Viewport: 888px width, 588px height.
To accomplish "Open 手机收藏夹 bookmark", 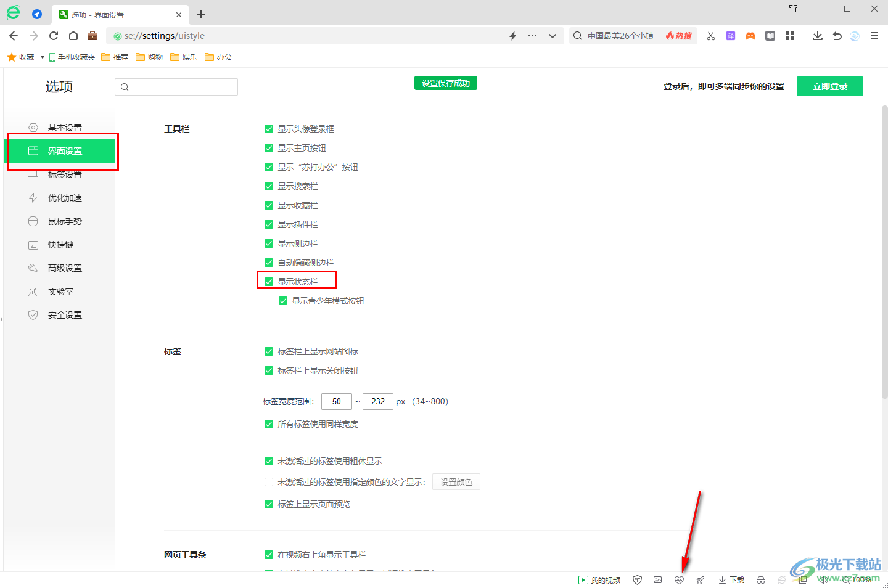I will [x=72, y=57].
